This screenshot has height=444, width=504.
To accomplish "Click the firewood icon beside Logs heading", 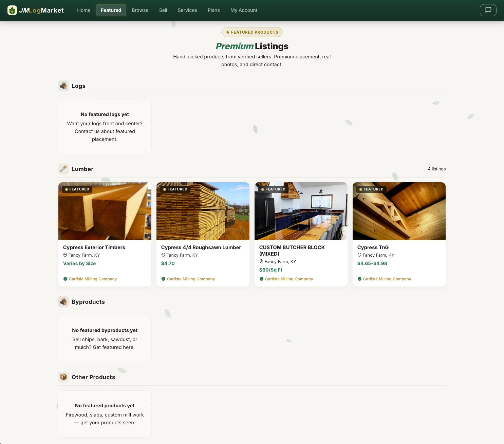I will (63, 86).
